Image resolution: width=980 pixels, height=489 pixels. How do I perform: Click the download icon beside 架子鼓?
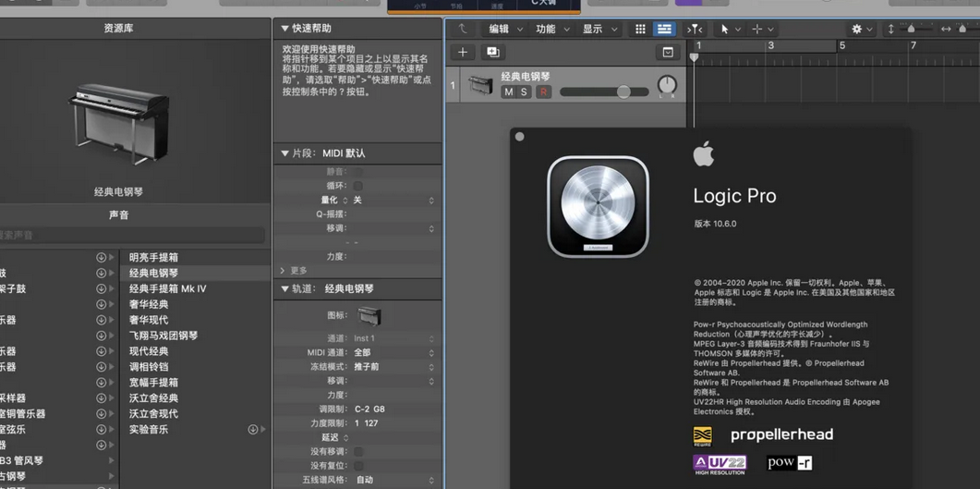102,289
